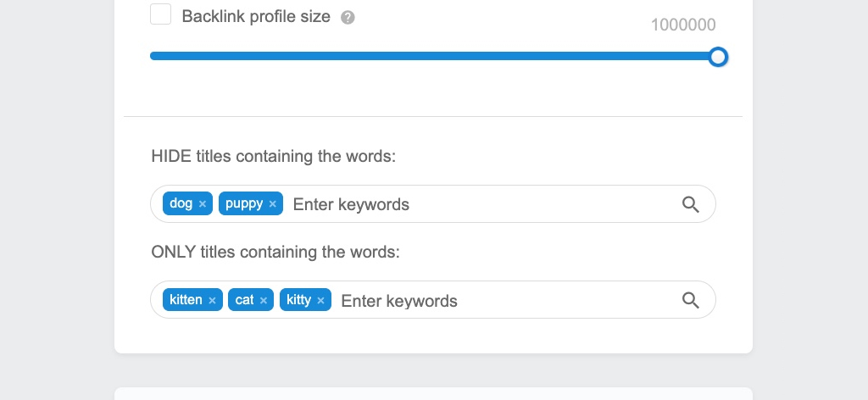Screen dimensions: 868x400
Task: Select the cat tag label
Action: (244, 299)
